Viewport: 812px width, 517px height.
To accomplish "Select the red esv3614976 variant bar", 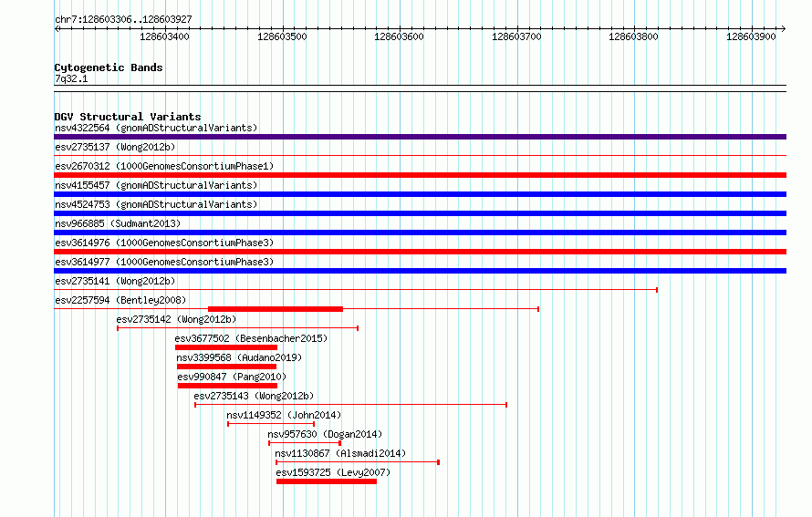I will click(420, 252).
